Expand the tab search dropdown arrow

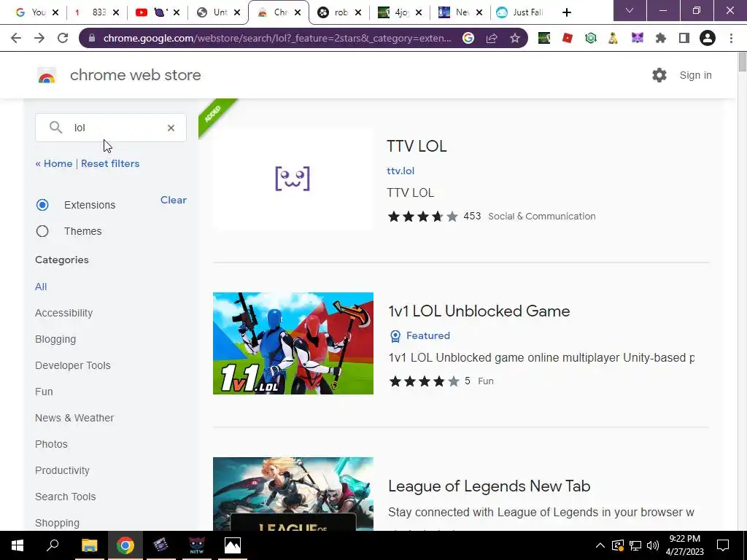630,10
